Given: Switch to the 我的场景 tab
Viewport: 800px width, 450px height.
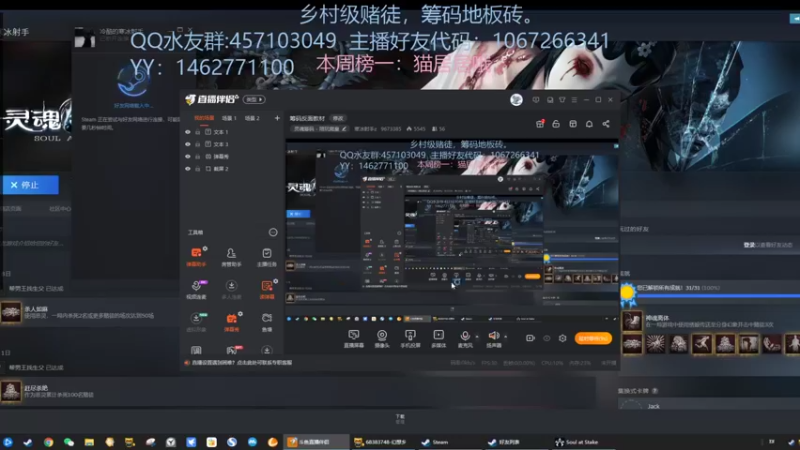Looking at the screenshot, I should point(204,118).
